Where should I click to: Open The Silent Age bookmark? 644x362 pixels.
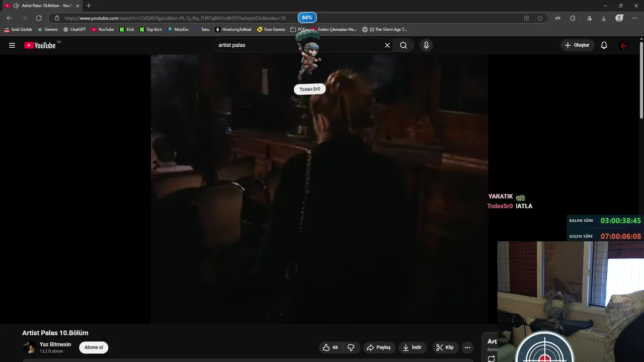coord(384,30)
